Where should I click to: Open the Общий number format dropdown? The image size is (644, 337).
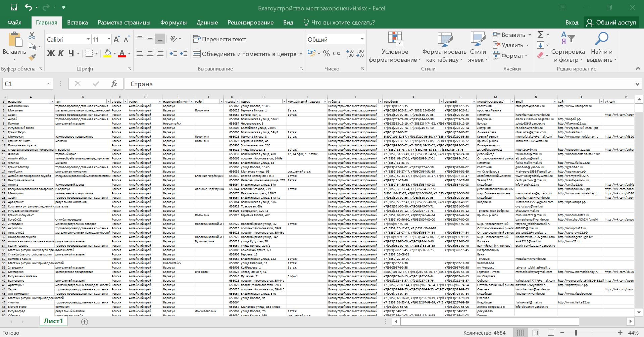(x=362, y=39)
